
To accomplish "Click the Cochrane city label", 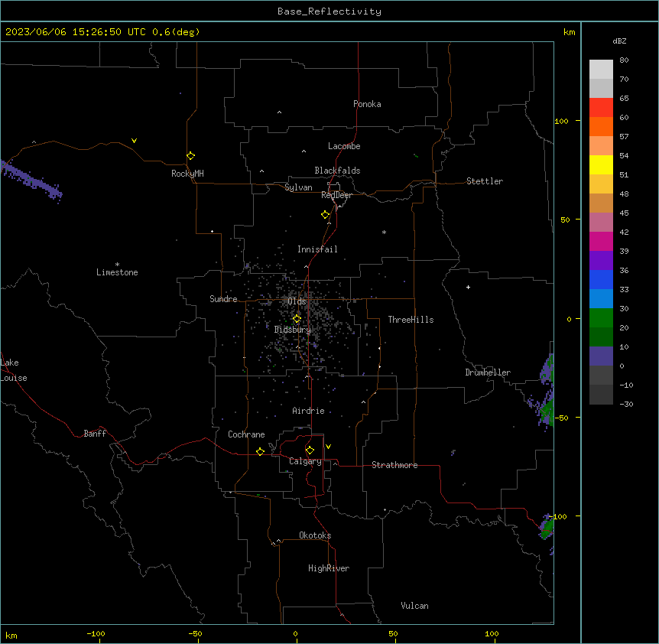I will [246, 434].
